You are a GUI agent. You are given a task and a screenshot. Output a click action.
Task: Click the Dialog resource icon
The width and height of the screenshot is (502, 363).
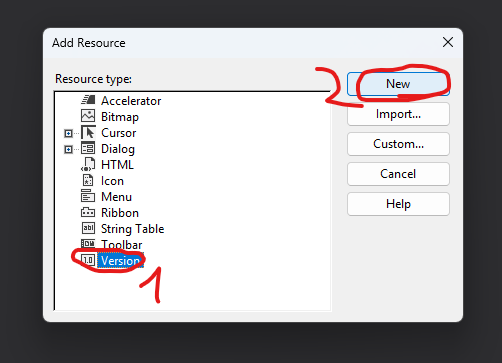[x=88, y=148]
